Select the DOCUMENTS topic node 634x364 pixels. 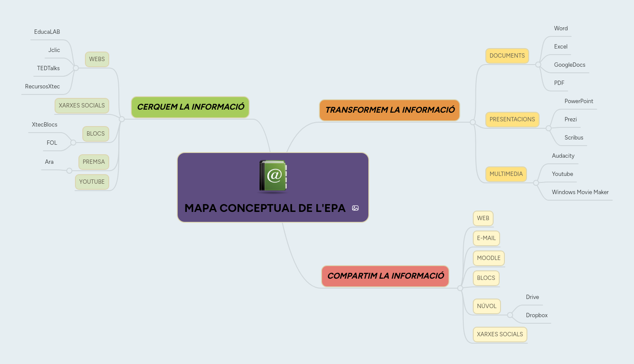(x=507, y=56)
